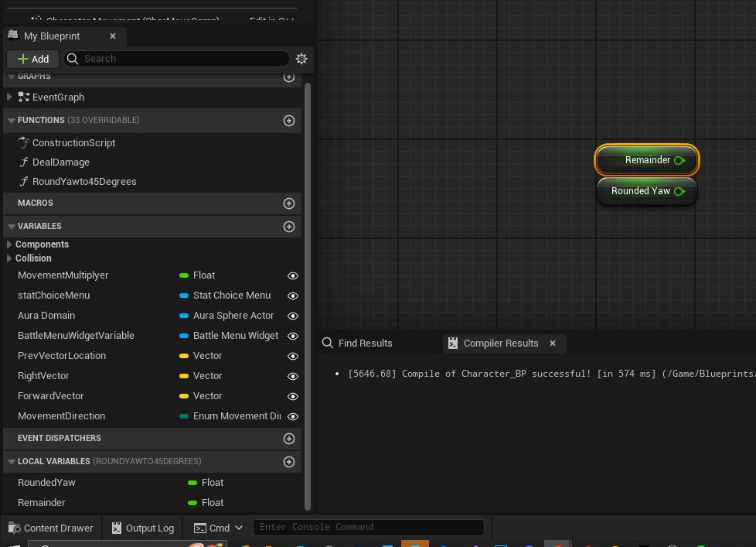
Task: Click the yellow Vector type pill of PrevVectorLocation
Action: (x=184, y=356)
